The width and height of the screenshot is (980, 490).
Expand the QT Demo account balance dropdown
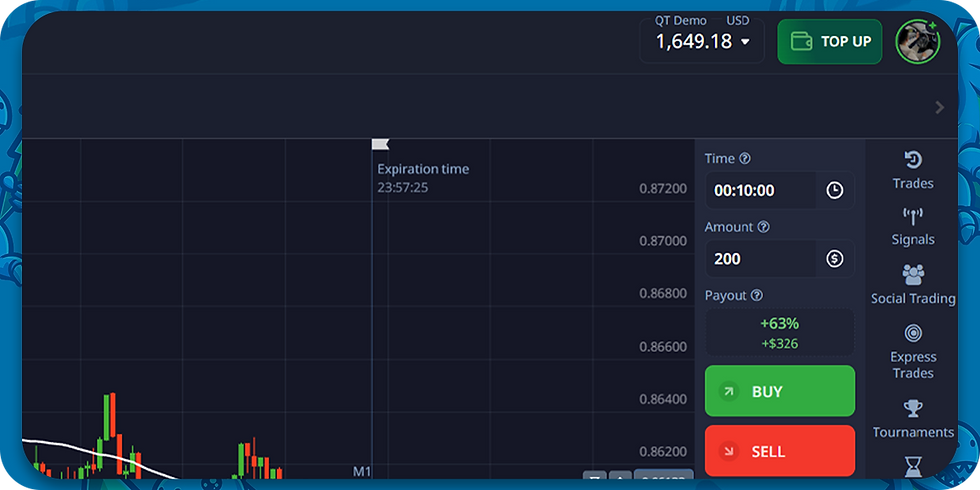click(x=702, y=41)
